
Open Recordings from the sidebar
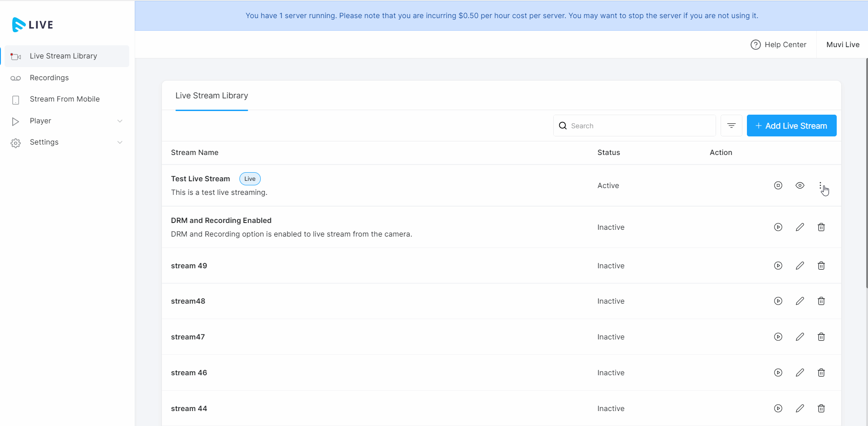[49, 78]
